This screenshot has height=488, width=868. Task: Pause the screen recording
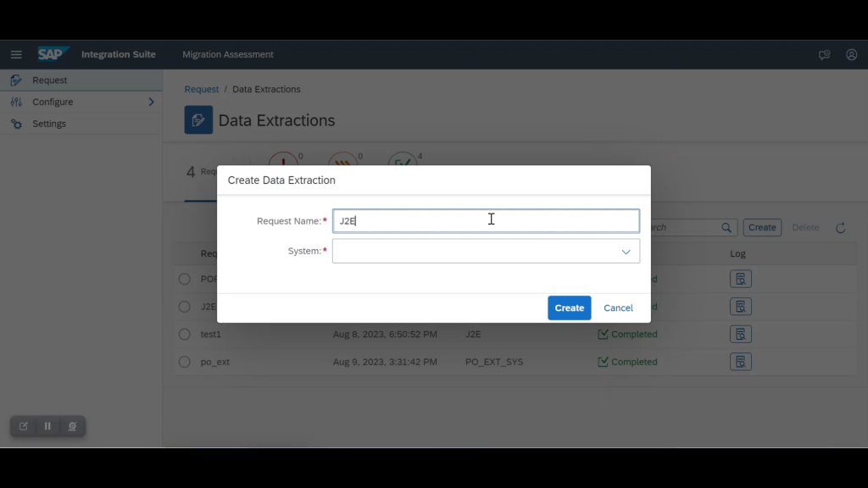pos(47,426)
